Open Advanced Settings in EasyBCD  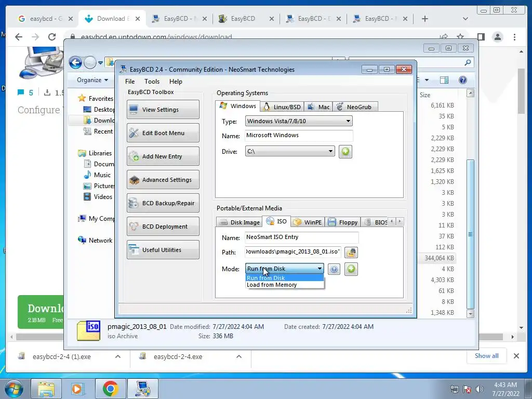click(x=163, y=179)
